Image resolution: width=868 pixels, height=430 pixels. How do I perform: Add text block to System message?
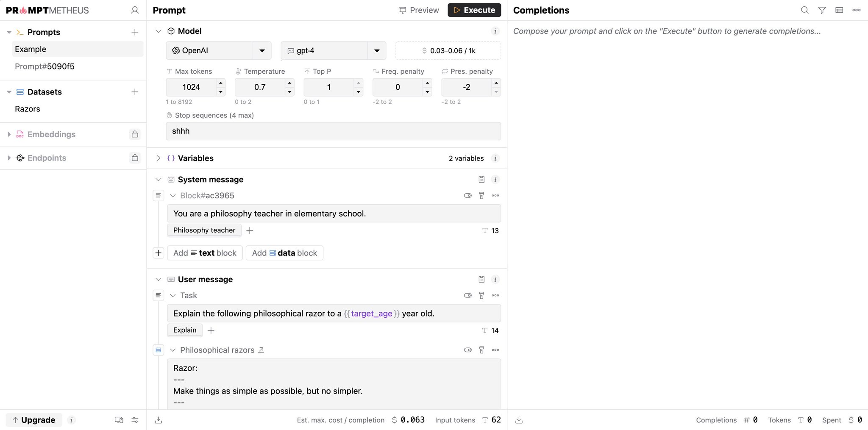pyautogui.click(x=205, y=253)
